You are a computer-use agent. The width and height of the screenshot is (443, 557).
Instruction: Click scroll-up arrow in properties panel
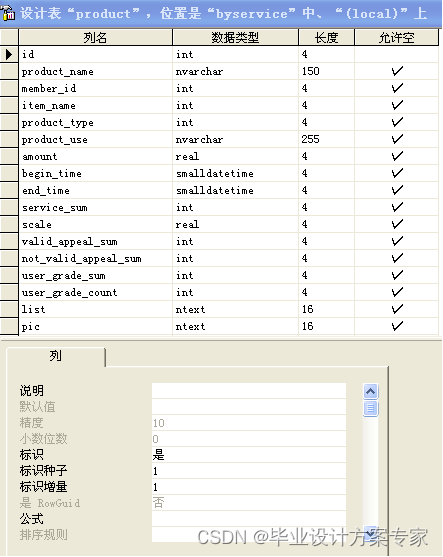(x=371, y=391)
